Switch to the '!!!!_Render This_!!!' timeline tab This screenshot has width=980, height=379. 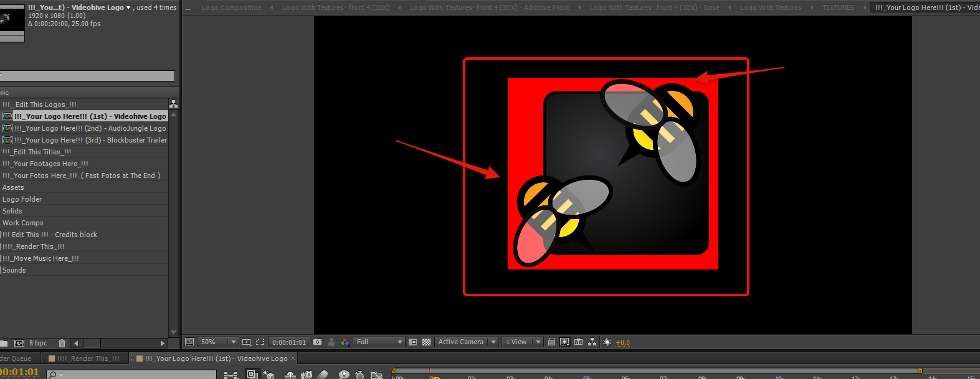coord(84,358)
